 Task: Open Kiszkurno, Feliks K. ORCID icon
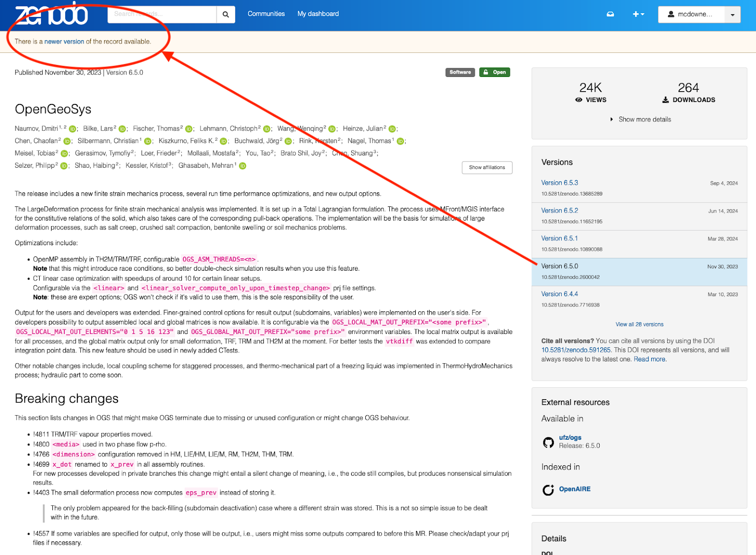(x=224, y=141)
